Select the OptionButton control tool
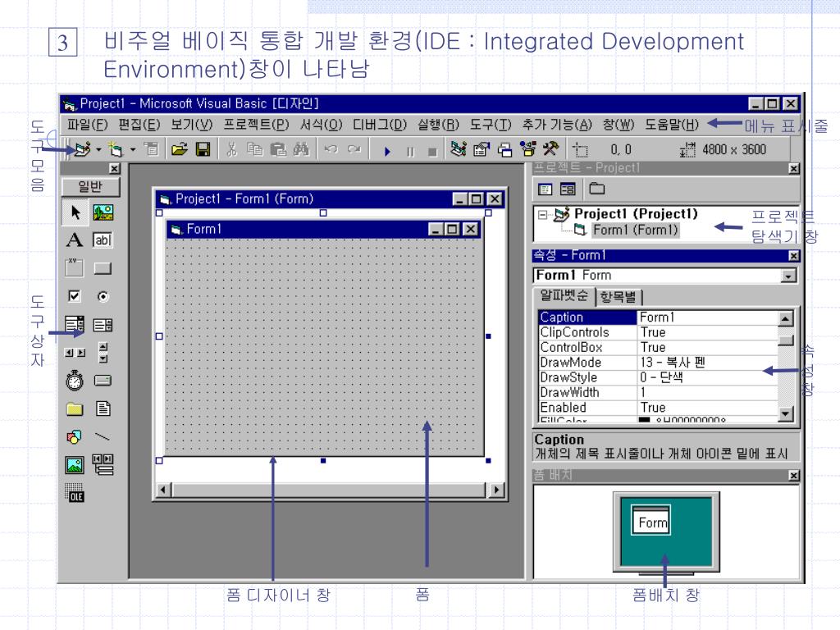The height and width of the screenshot is (630, 840). (x=103, y=296)
